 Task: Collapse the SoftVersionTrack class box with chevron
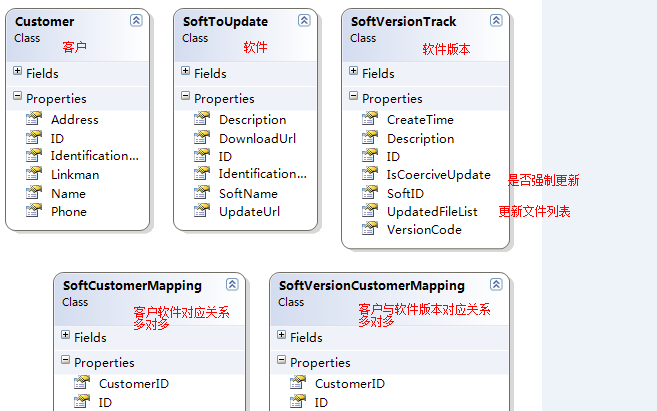496,20
